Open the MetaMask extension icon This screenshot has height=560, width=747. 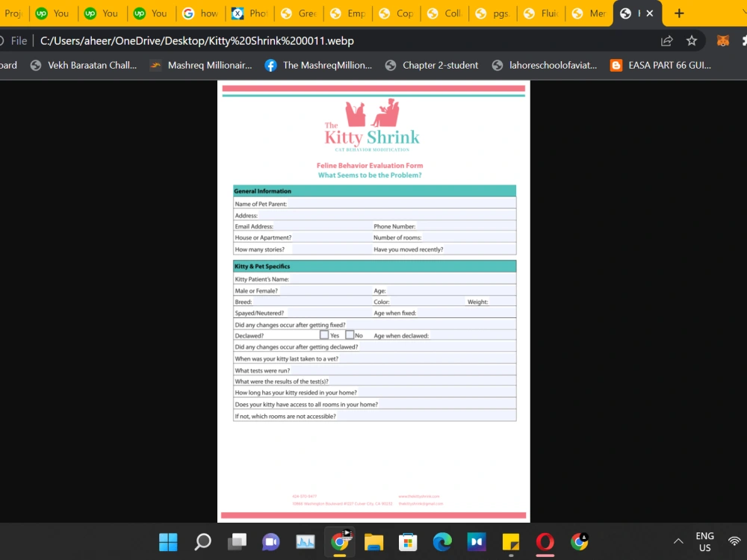coord(723,41)
